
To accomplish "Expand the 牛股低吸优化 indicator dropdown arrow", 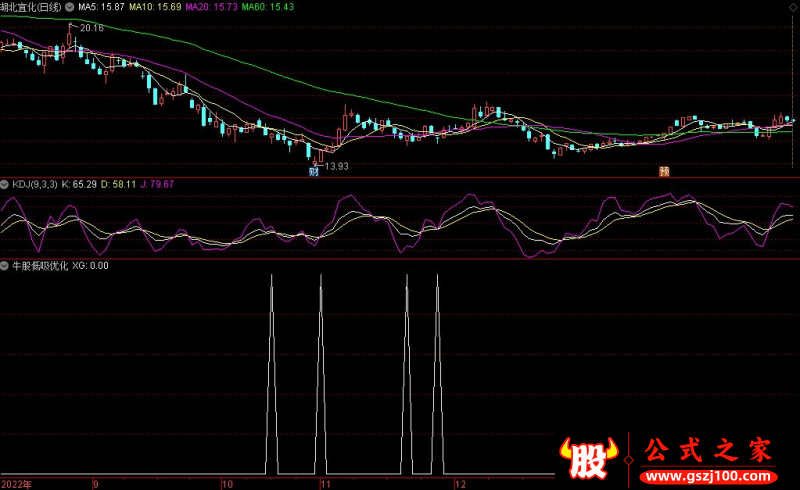I will coord(6,266).
